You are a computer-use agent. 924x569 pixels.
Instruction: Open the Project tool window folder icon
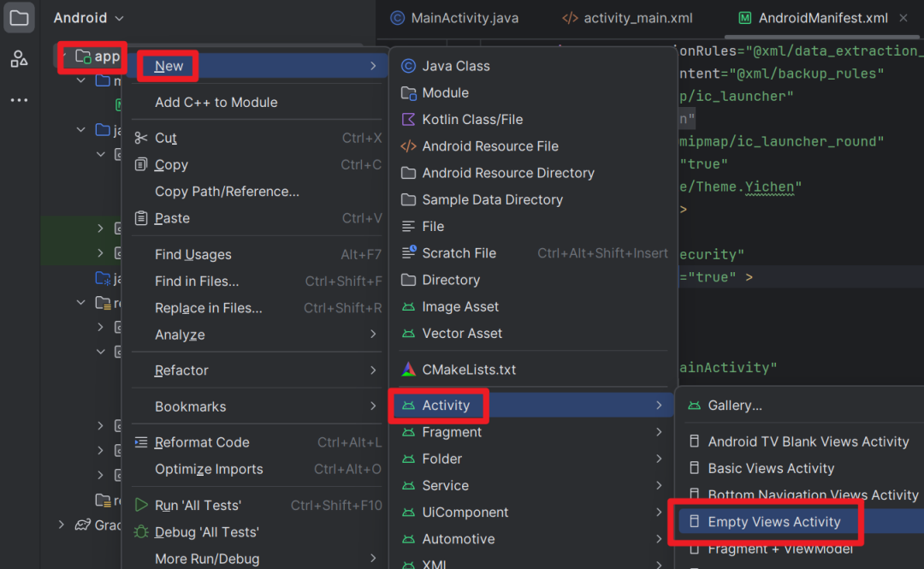point(19,18)
